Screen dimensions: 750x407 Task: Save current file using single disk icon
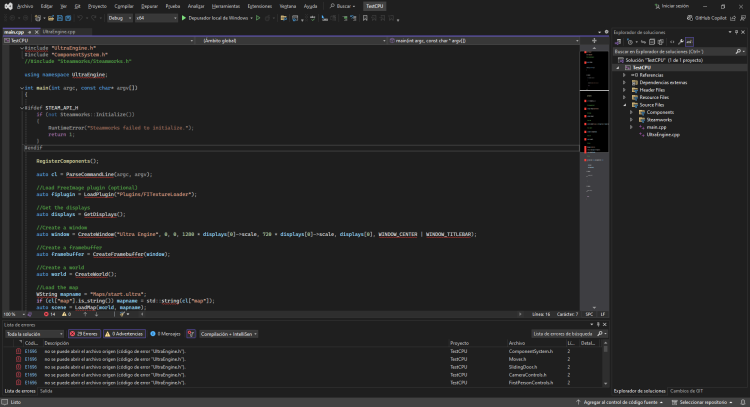point(60,18)
